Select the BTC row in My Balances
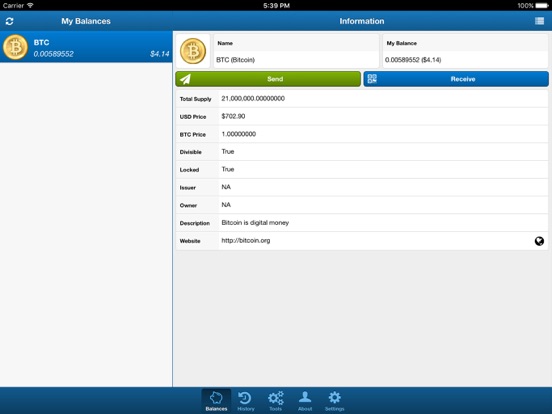 click(86, 47)
